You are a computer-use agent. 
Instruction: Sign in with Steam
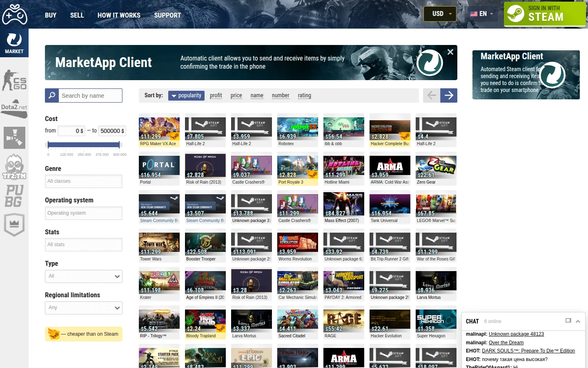545,14
